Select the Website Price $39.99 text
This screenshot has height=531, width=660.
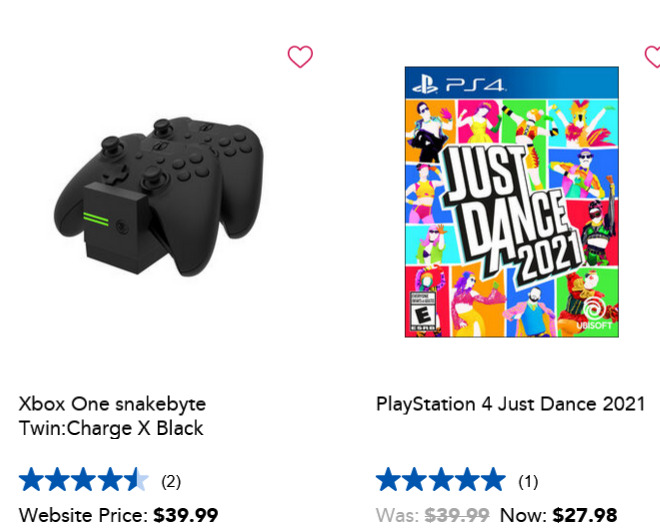pyautogui.click(x=118, y=515)
